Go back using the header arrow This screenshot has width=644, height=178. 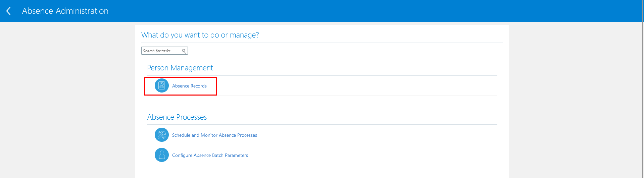[9, 11]
